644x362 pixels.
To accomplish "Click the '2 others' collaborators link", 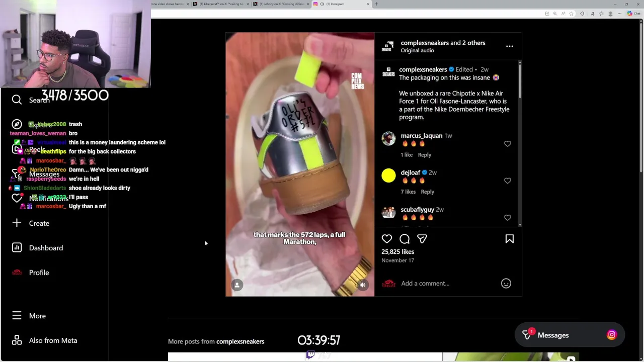I will (x=474, y=43).
